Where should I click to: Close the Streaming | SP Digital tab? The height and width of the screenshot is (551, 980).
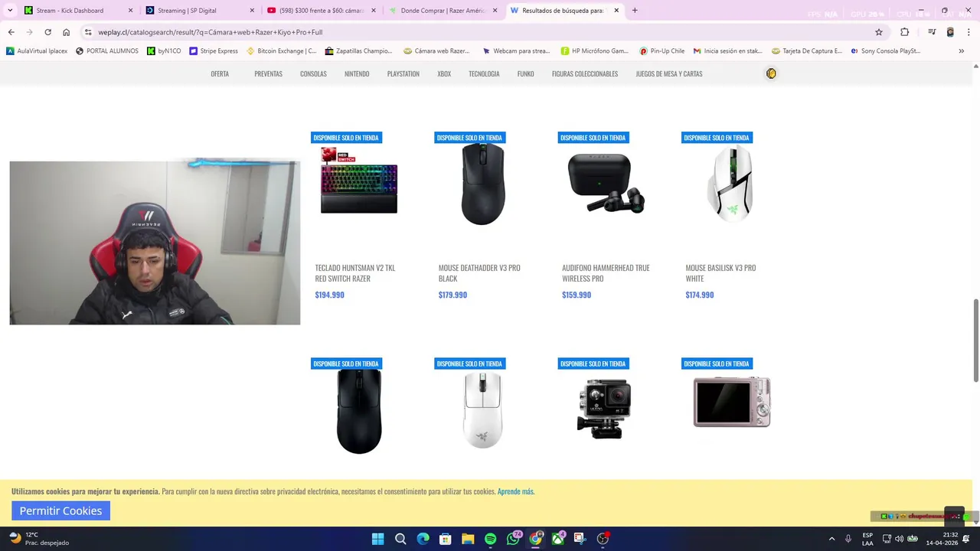coord(252,11)
